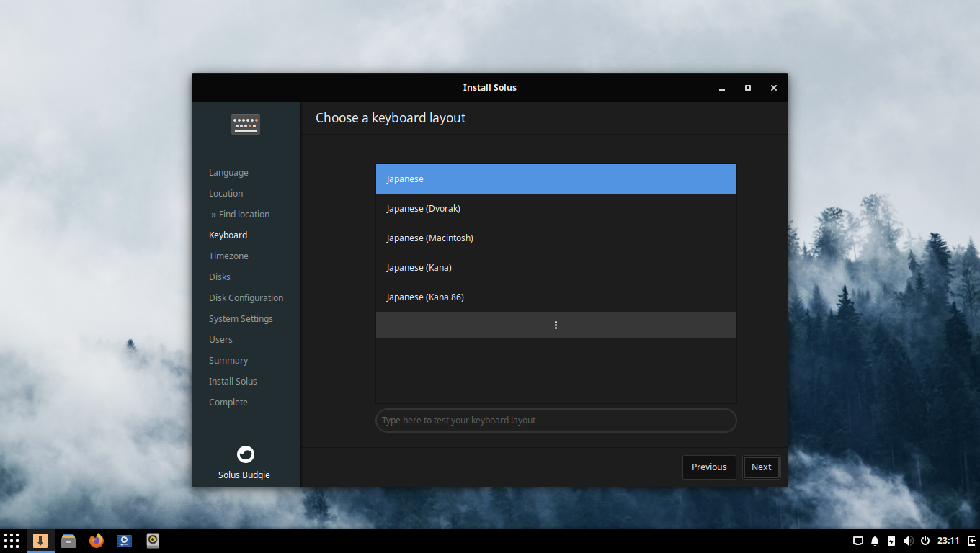This screenshot has height=553, width=980.
Task: Open the Budgie applications menu grid
Action: (12, 541)
